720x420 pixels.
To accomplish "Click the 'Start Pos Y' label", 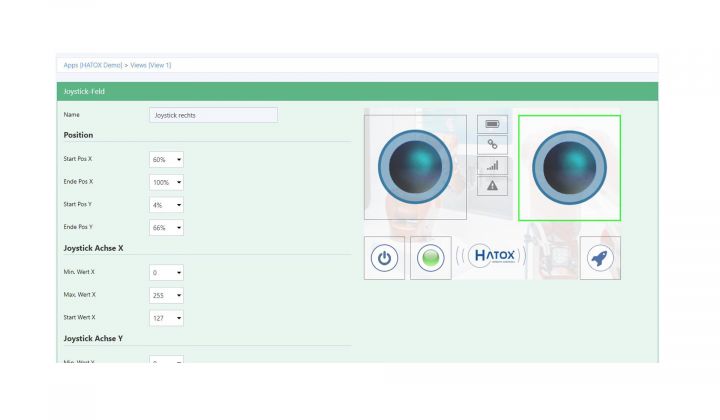I will click(x=78, y=204).
